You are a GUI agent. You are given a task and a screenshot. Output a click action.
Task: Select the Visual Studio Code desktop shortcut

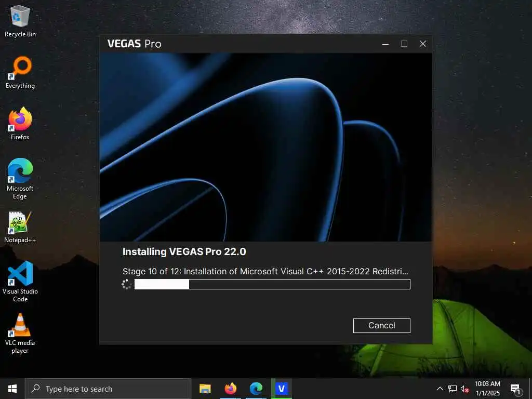[20, 282]
